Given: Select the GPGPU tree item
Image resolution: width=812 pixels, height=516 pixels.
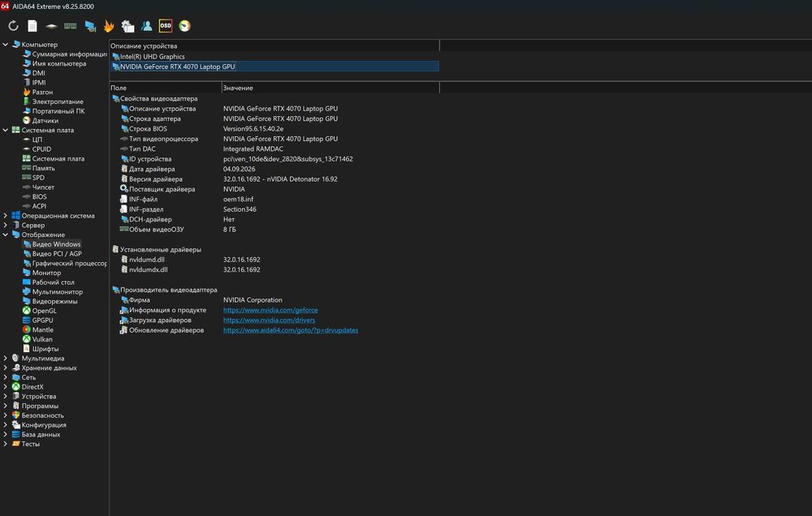Looking at the screenshot, I should pos(42,320).
